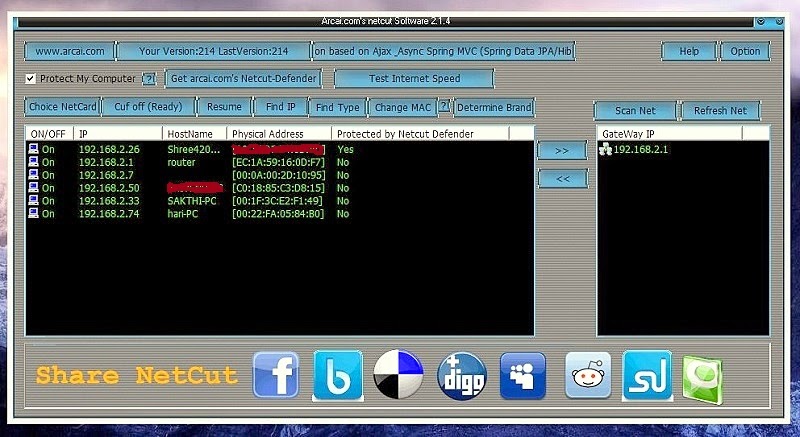800x437 pixels.
Task: Share NetCut on Facebook icon
Action: point(276,375)
